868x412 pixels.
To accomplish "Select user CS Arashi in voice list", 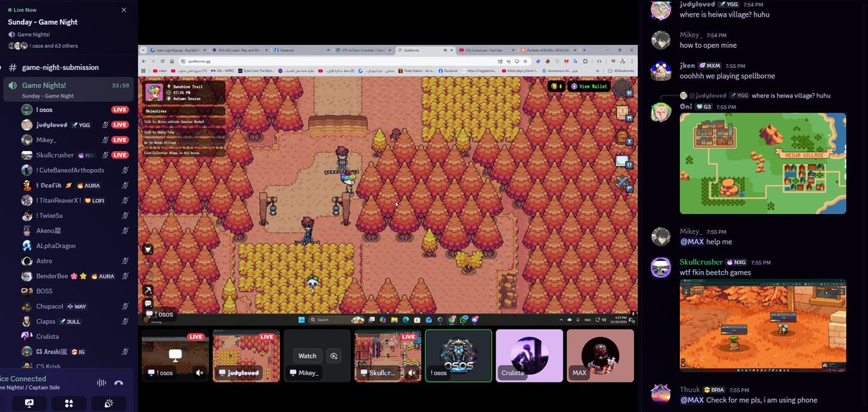I will click(76, 351).
